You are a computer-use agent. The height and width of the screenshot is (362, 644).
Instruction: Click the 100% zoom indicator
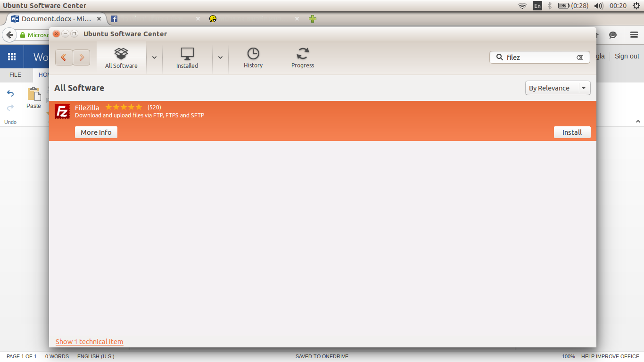pyautogui.click(x=568, y=356)
